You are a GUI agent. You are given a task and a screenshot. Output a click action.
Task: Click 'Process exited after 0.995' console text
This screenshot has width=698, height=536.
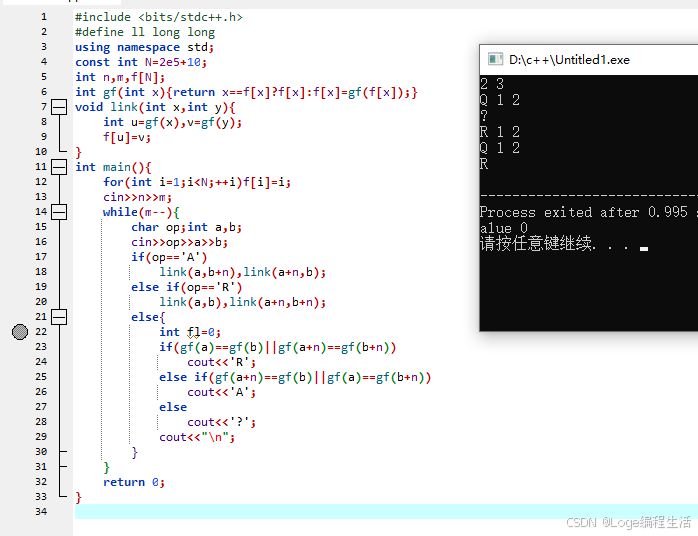[x=584, y=212]
